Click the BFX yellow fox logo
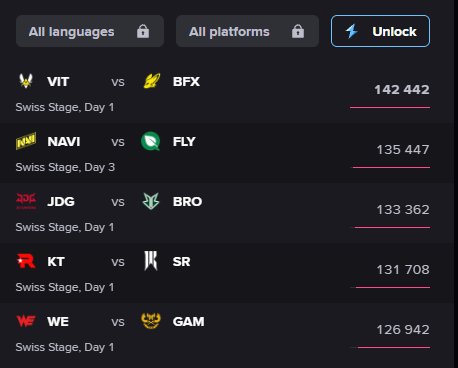 pyautogui.click(x=151, y=81)
